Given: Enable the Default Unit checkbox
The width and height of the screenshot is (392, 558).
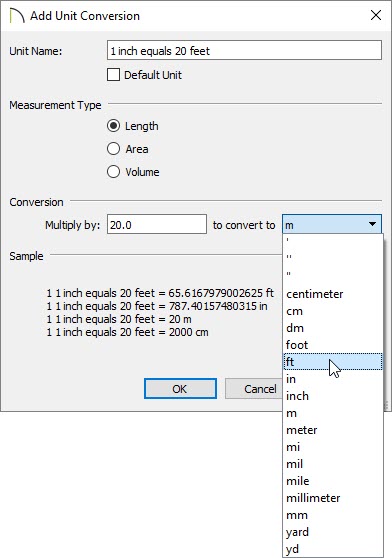Looking at the screenshot, I should (x=113, y=75).
